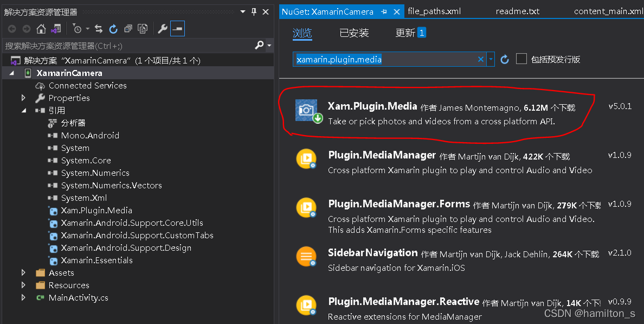Pin the NuGet: XamarinCamera tab
This screenshot has height=324, width=644.
pyautogui.click(x=384, y=12)
